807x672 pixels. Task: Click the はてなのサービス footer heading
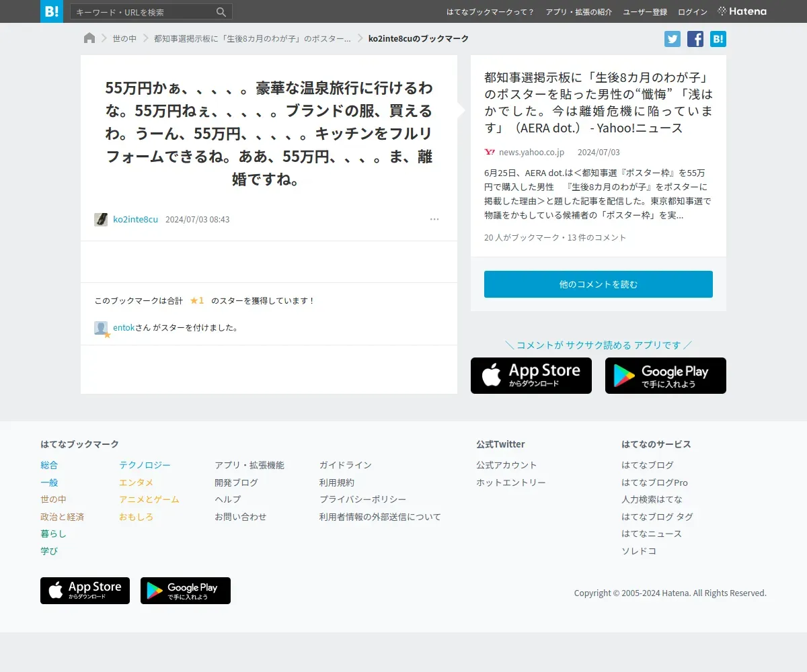(656, 444)
